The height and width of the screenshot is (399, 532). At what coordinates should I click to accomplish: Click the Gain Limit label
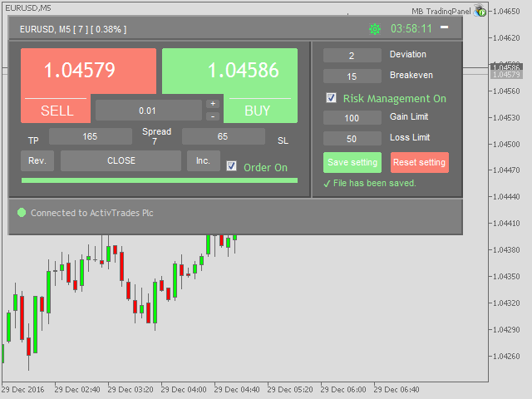[x=409, y=116]
